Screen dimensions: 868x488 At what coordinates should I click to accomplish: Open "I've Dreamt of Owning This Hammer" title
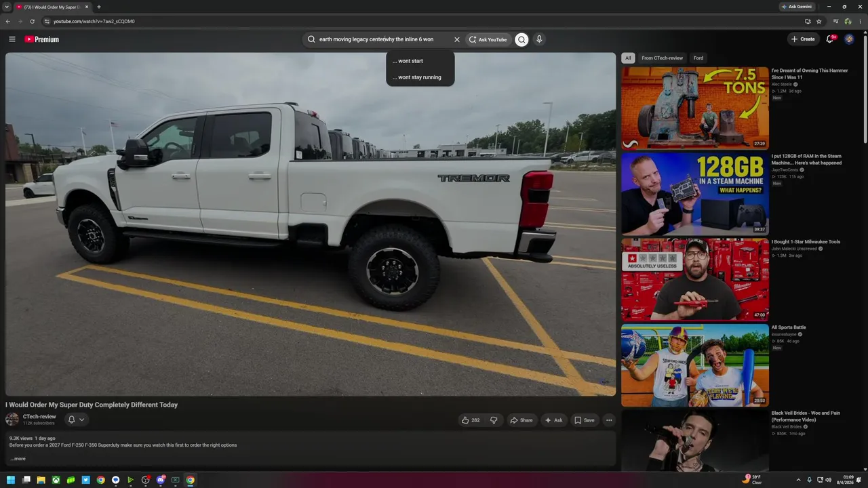pyautogui.click(x=810, y=74)
